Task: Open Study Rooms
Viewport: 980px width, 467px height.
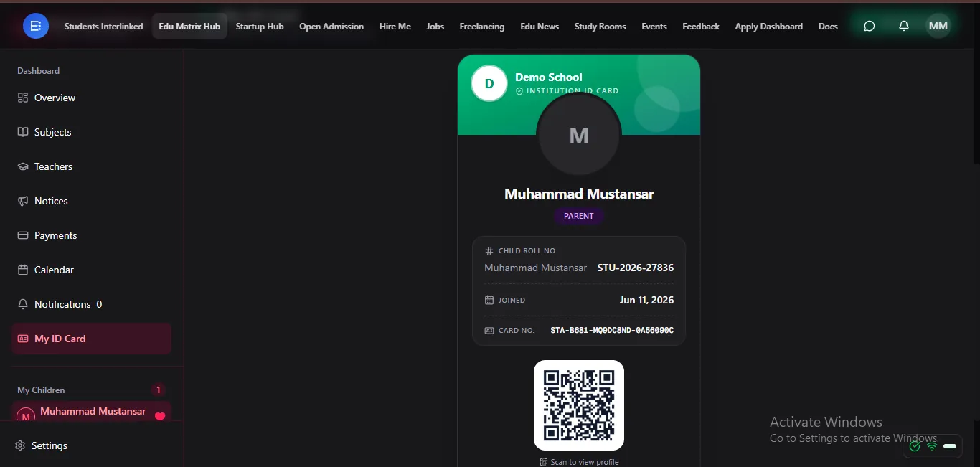Action: coord(600,26)
